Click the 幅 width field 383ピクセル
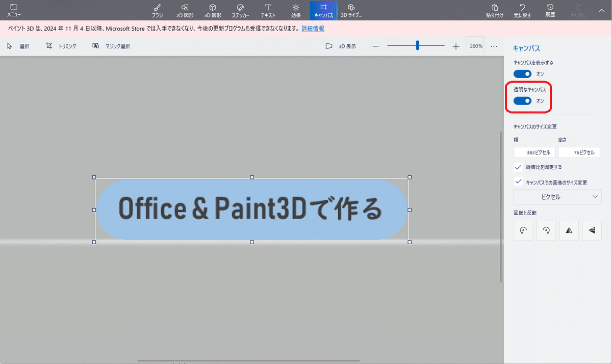 tap(534, 152)
